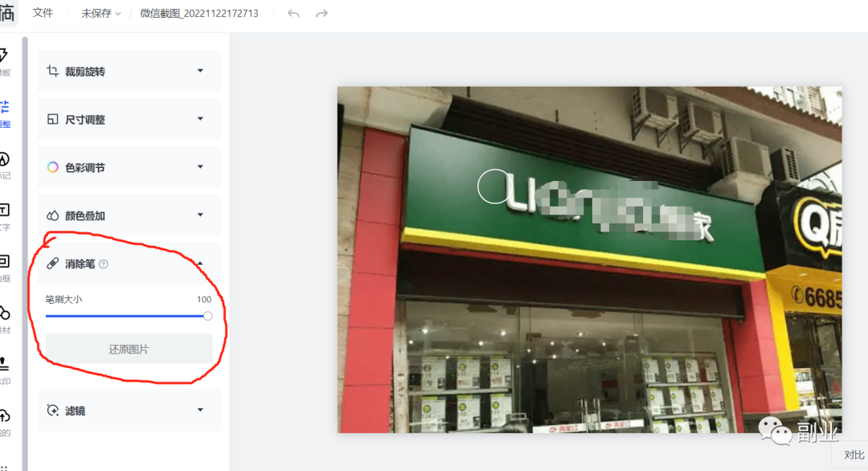Click the eraser pen icon beside 消除笔

click(52, 264)
